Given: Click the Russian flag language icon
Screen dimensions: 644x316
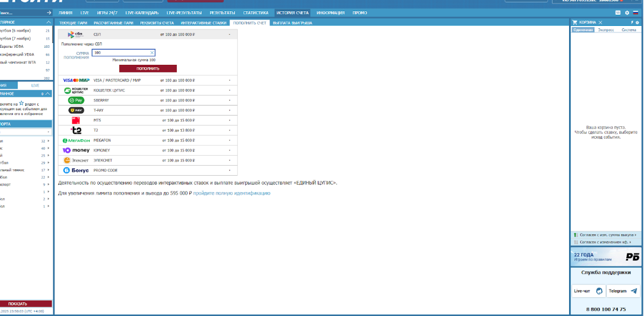Looking at the screenshot, I should 635,12.
